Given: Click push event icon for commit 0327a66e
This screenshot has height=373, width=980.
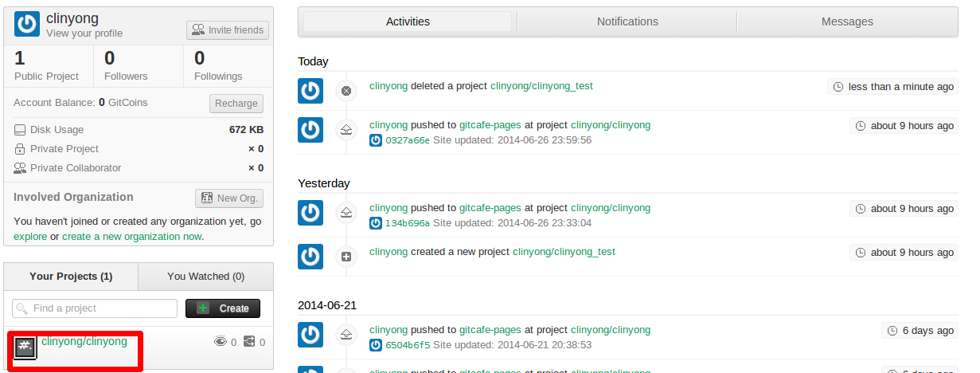Looking at the screenshot, I should tap(346, 130).
